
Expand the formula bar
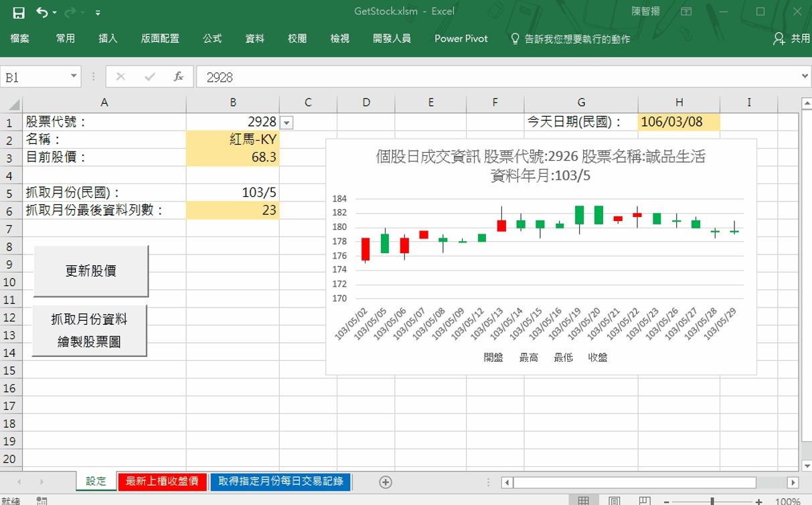(x=804, y=77)
